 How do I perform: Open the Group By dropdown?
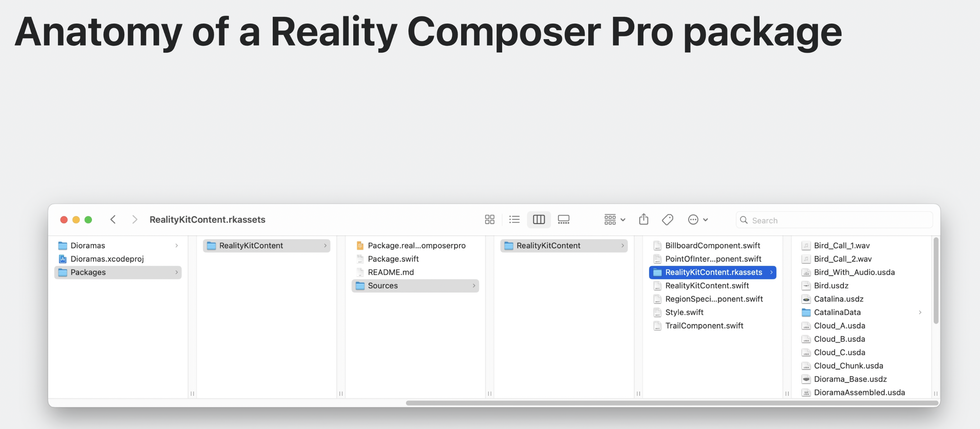coord(614,219)
